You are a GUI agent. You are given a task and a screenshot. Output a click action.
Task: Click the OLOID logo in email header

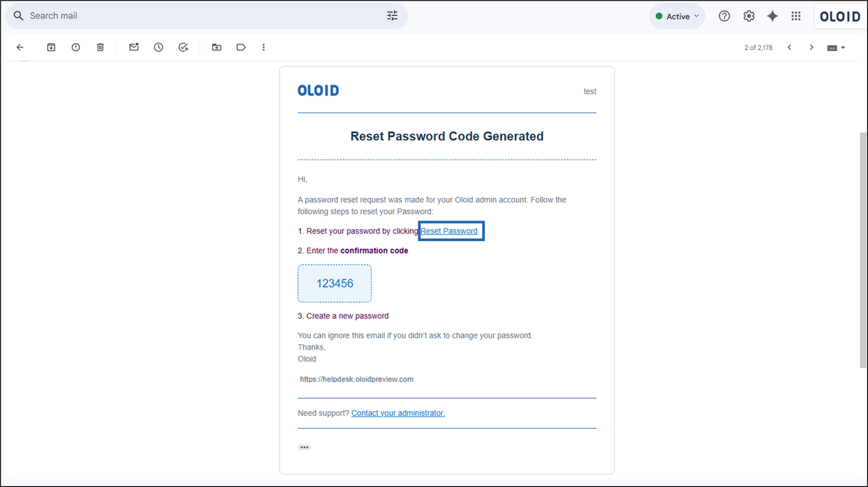click(318, 91)
